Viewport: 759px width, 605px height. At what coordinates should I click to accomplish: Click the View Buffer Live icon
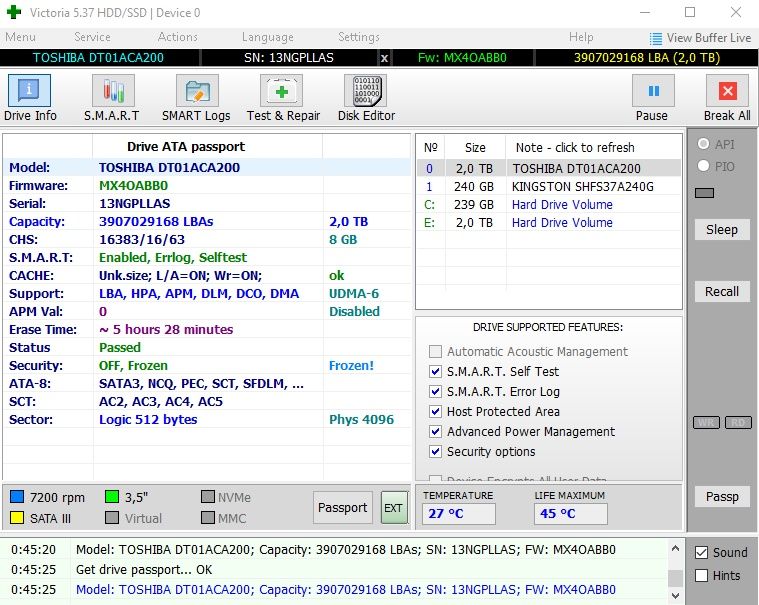(656, 38)
